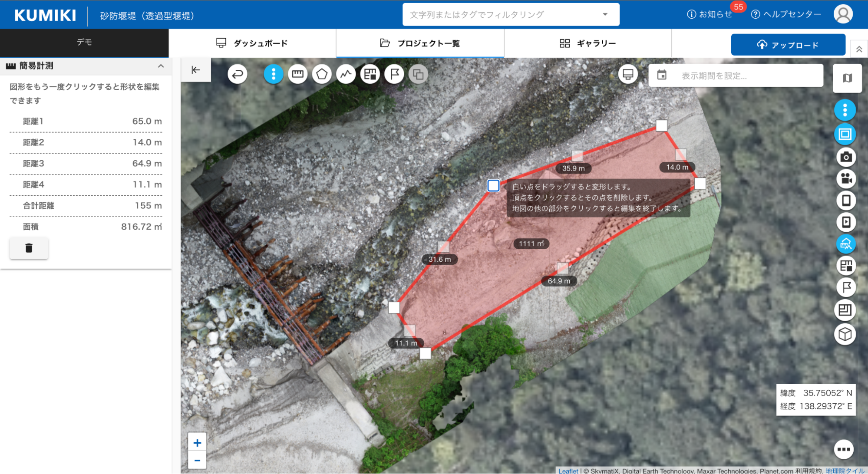
Task: Click the midpoint handle above 35.9 m label
Action: pos(577,155)
